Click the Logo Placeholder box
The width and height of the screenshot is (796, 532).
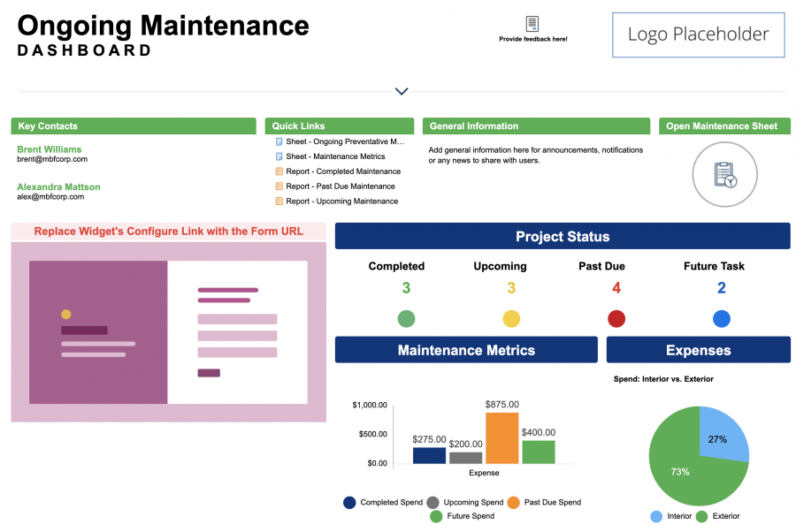coord(698,35)
